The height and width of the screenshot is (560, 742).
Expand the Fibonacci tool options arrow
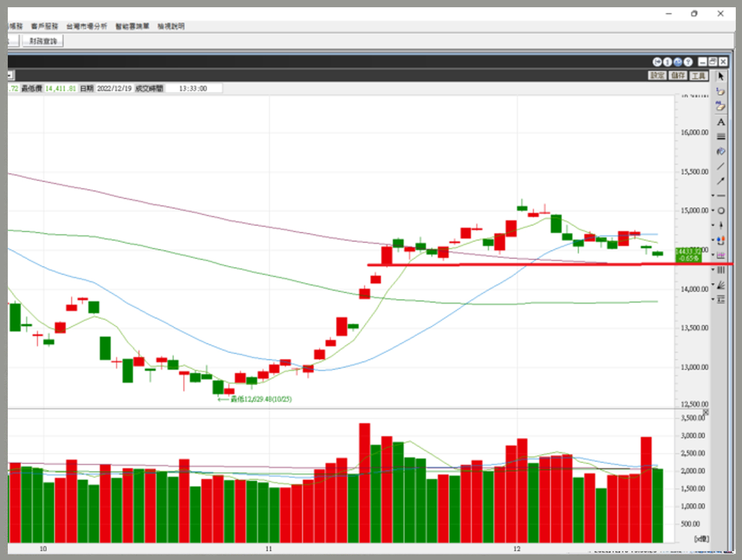tap(713, 299)
